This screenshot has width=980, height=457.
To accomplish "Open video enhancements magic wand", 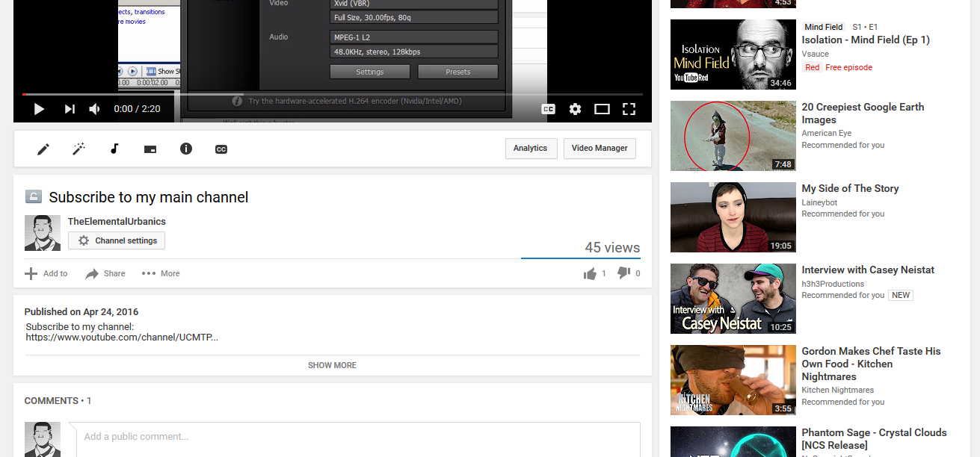I will (78, 149).
